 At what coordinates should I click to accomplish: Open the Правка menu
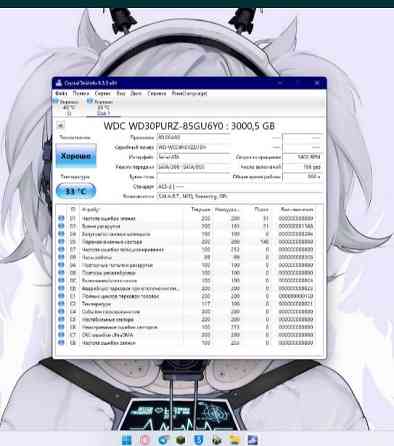click(x=81, y=93)
